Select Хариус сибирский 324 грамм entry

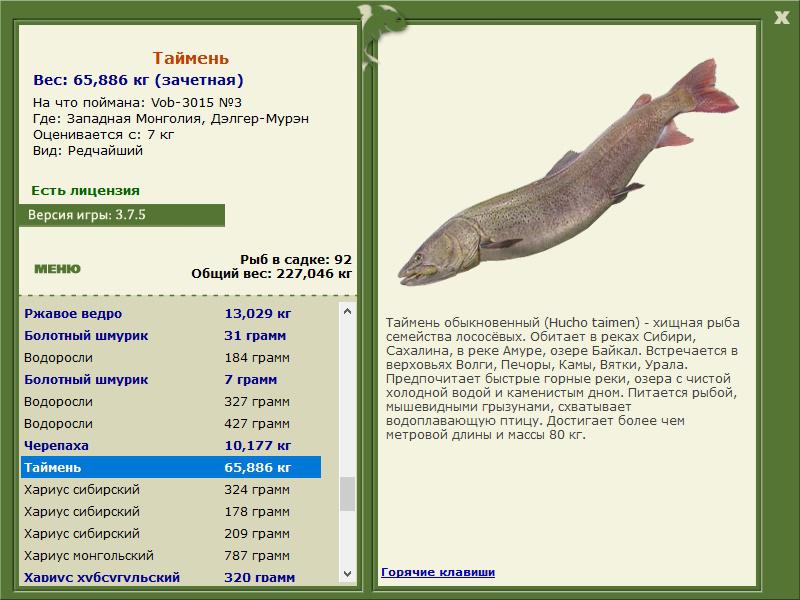coord(171,489)
